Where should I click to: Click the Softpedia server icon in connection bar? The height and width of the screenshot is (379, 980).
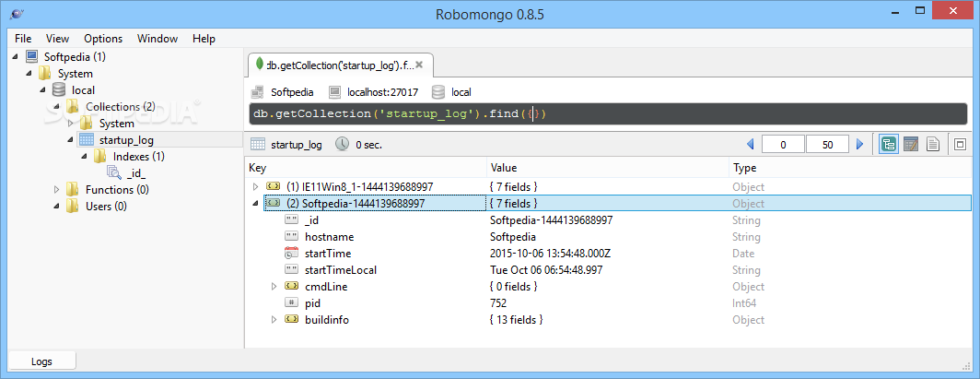coord(257,92)
